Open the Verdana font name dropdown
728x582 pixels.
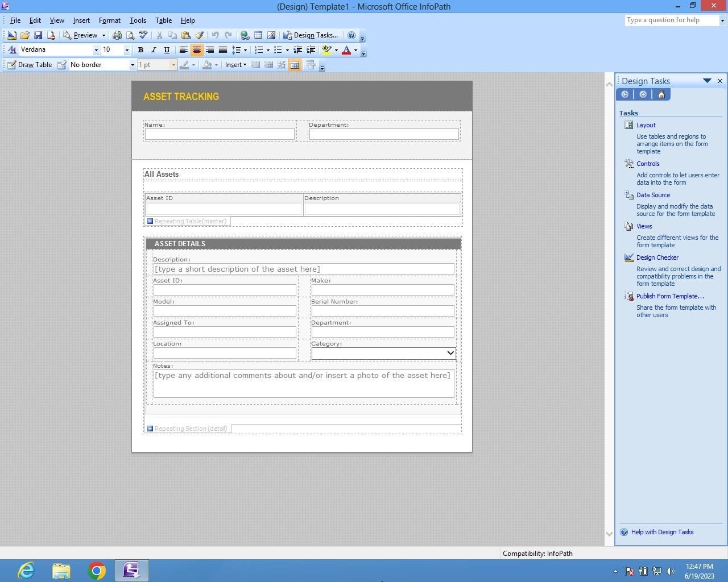coord(96,50)
